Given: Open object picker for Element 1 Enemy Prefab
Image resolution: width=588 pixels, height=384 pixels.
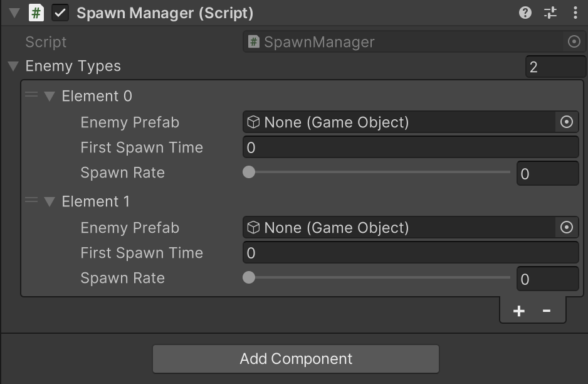Looking at the screenshot, I should pyautogui.click(x=567, y=228).
